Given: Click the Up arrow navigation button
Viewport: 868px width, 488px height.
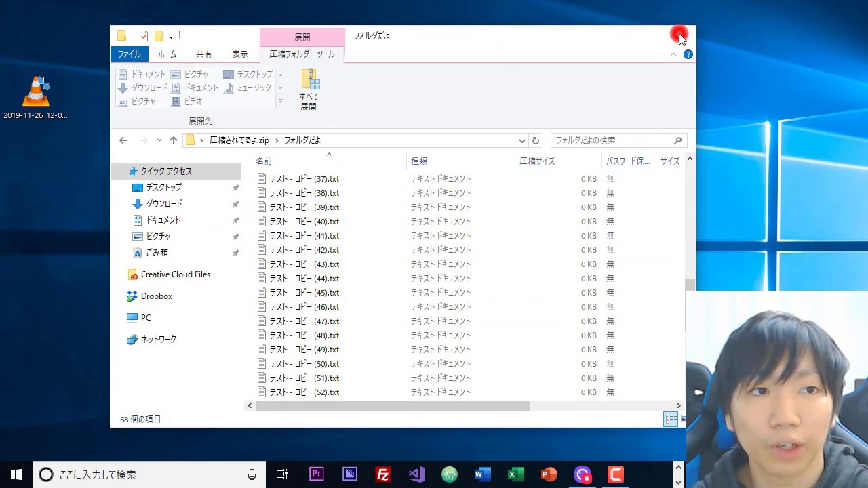Looking at the screenshot, I should [174, 140].
